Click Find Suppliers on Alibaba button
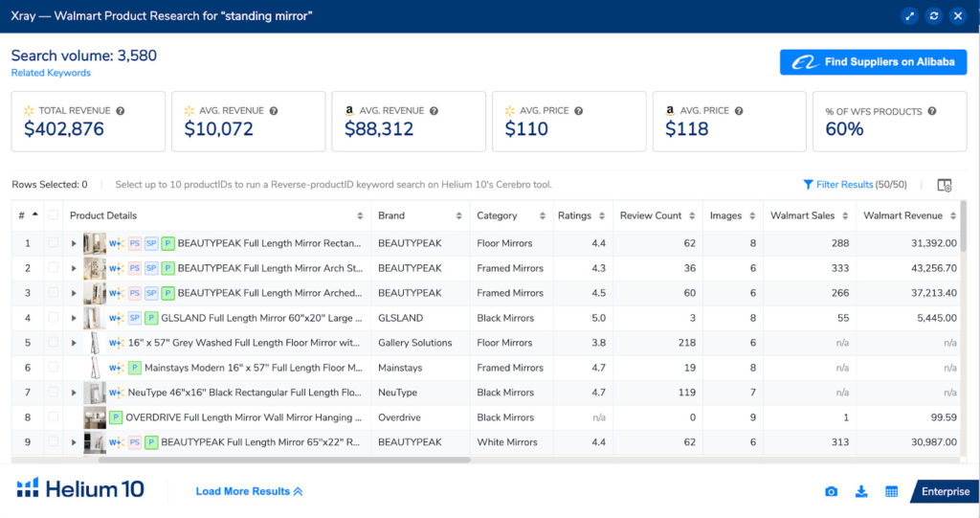Screen dimensions: 980x518 pos(873,62)
